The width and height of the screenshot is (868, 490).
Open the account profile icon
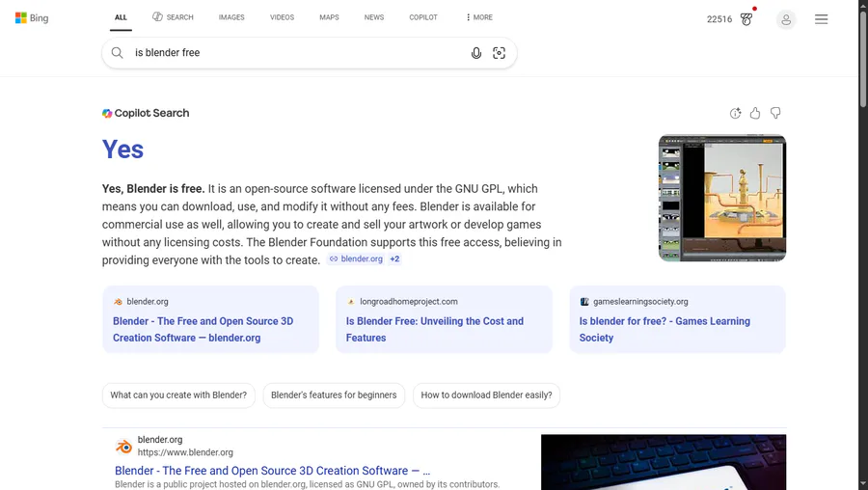coord(786,19)
